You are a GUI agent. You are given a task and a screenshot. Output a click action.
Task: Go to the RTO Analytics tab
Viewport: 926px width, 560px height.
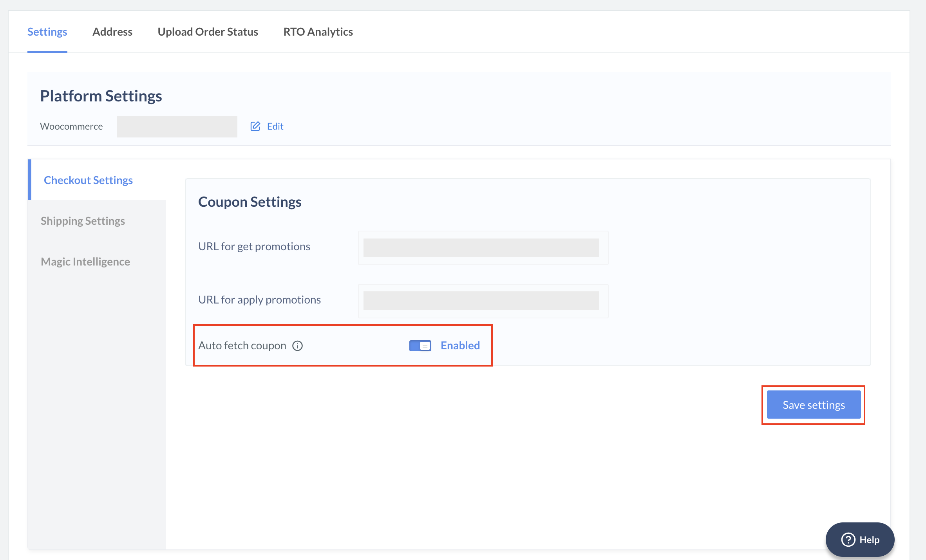[x=318, y=32]
